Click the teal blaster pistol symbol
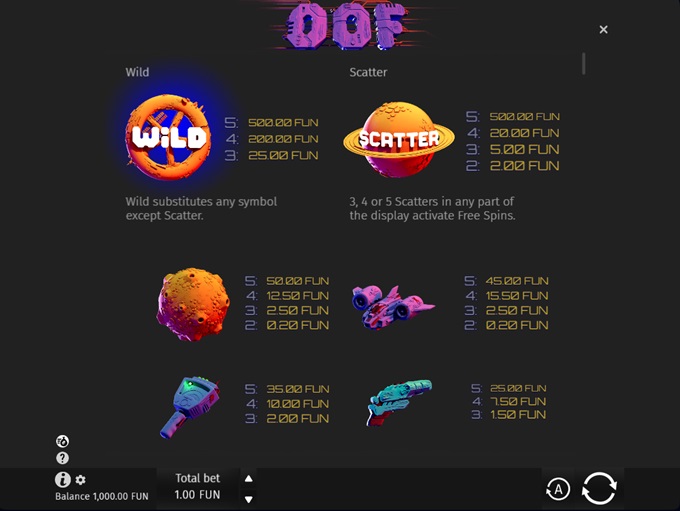This screenshot has height=511, width=680. coord(399,402)
